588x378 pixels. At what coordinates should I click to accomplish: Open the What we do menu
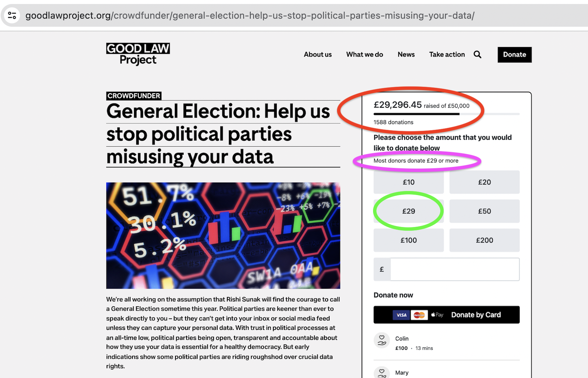pyautogui.click(x=364, y=54)
